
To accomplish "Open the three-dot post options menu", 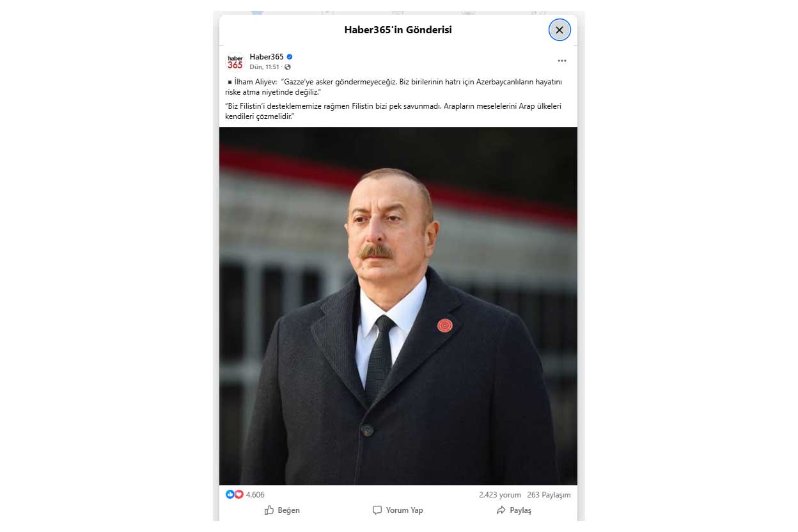I will (562, 61).
